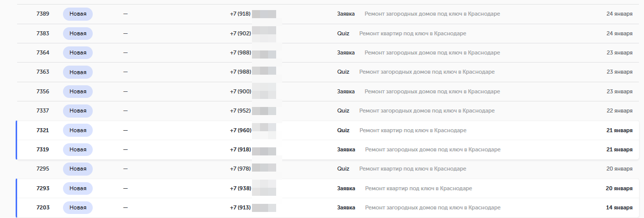Screen dimensions: 644x218
Task: Select the Новая badge in row 7364
Action: (x=78, y=52)
